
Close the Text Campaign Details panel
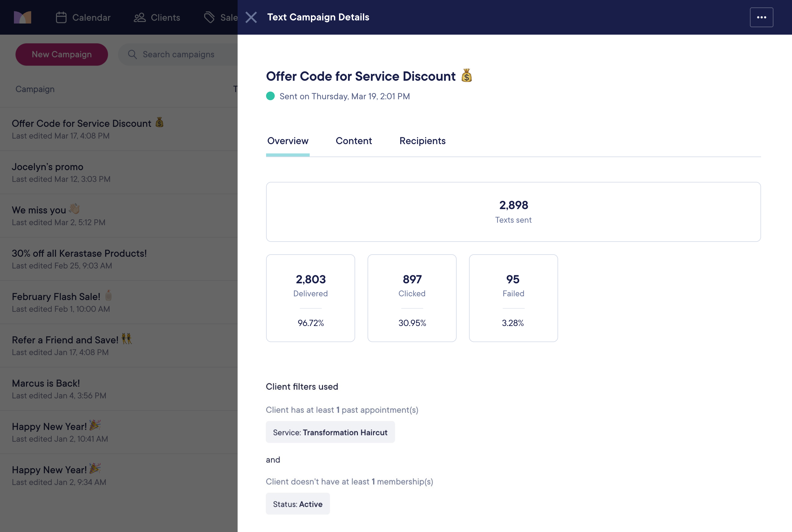[x=251, y=17]
